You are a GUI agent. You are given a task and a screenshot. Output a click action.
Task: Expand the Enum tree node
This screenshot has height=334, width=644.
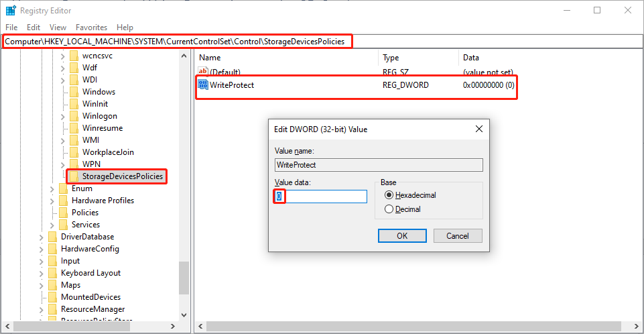(x=52, y=189)
